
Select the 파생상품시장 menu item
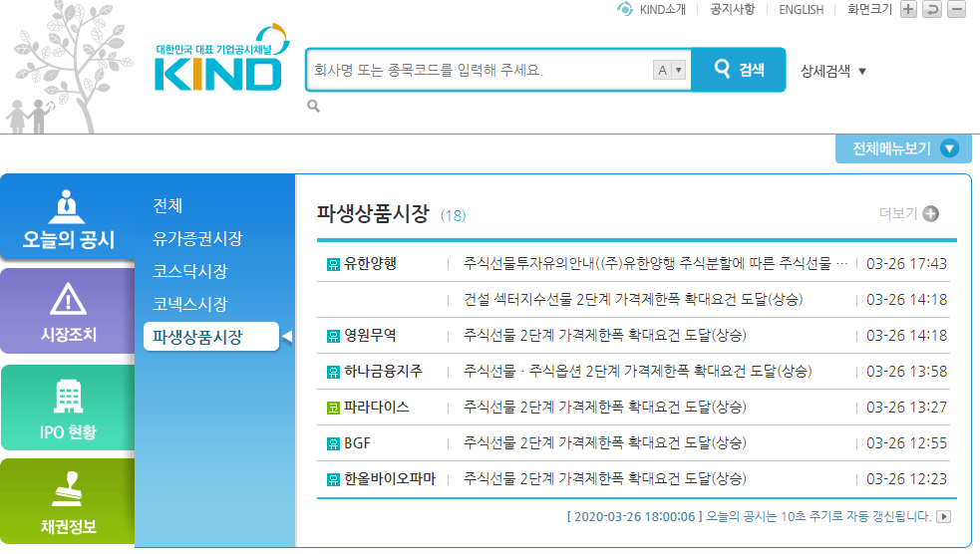211,337
